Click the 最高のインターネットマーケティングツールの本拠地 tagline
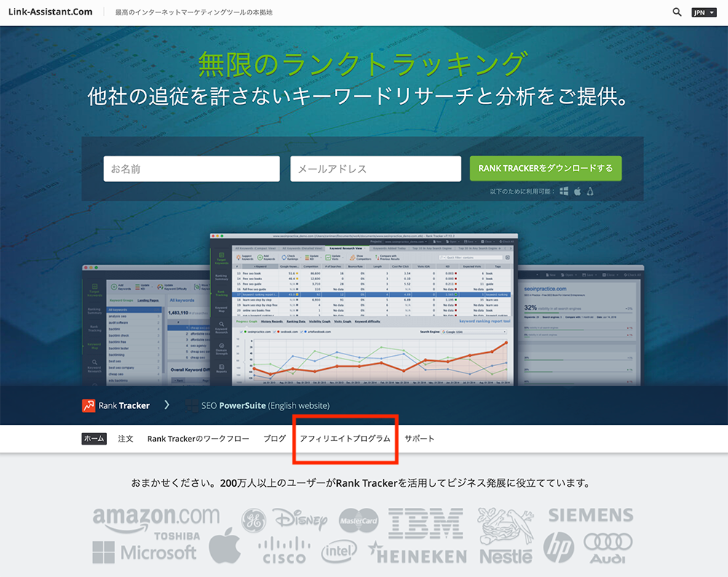 click(x=194, y=12)
